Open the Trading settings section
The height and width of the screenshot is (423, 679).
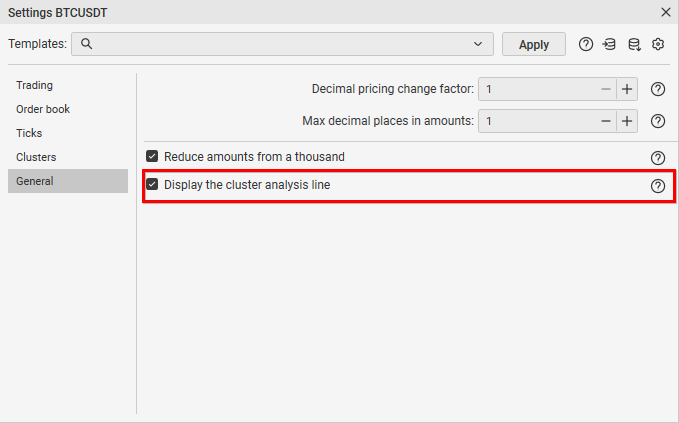coord(35,85)
